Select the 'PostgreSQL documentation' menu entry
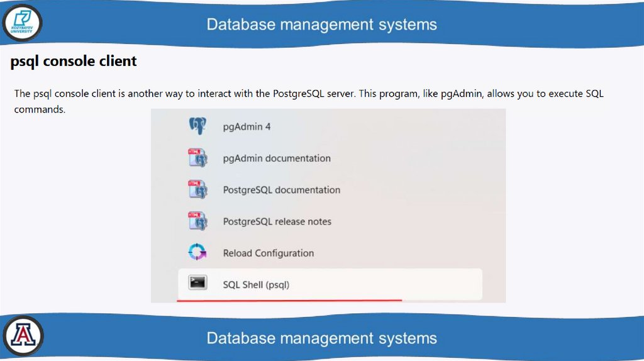644x361 pixels. pos(281,190)
